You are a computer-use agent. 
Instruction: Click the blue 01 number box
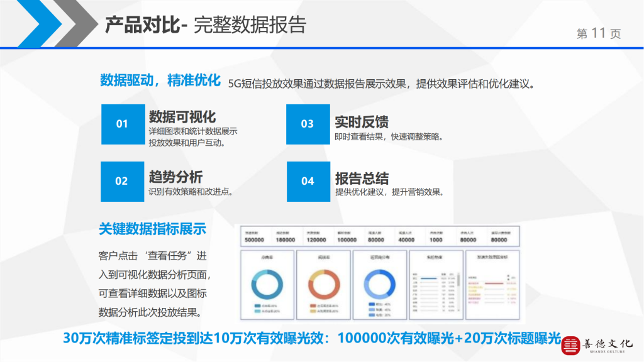(122, 124)
